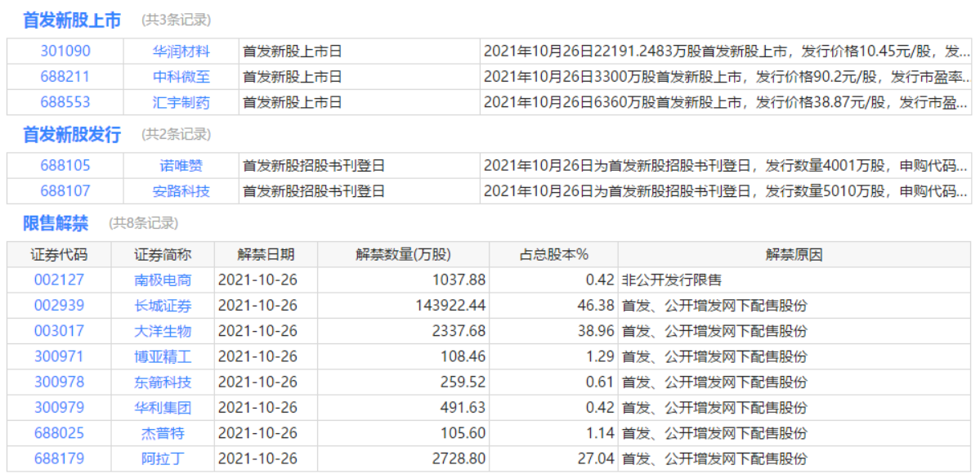Click share percentage 1.29
Image resolution: width=980 pixels, height=474 pixels.
(x=600, y=357)
